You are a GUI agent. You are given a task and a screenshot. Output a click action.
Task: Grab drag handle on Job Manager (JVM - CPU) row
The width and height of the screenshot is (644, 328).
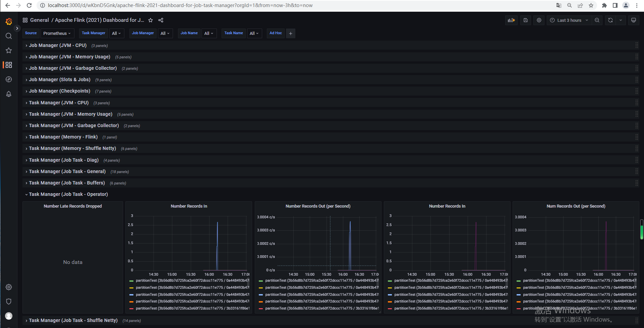point(637,45)
